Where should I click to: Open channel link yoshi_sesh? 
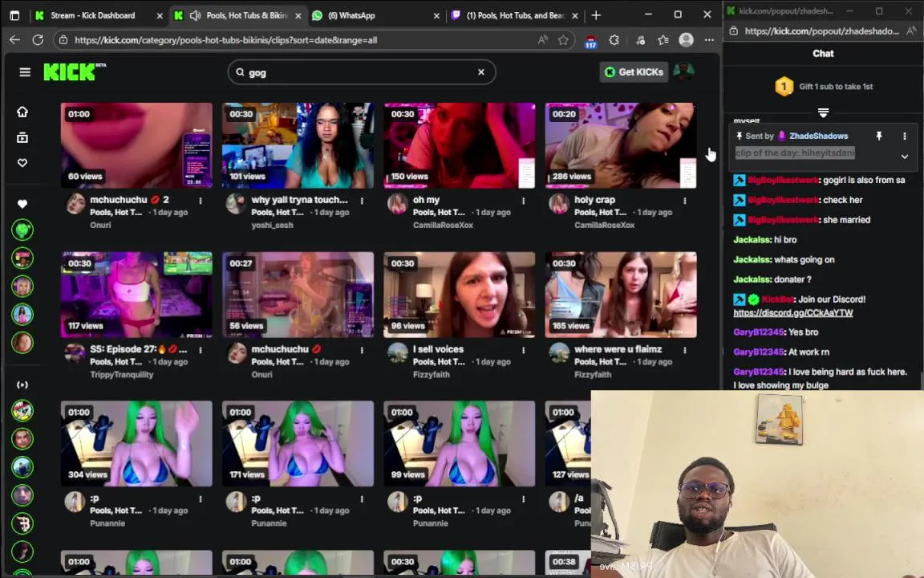tap(272, 225)
